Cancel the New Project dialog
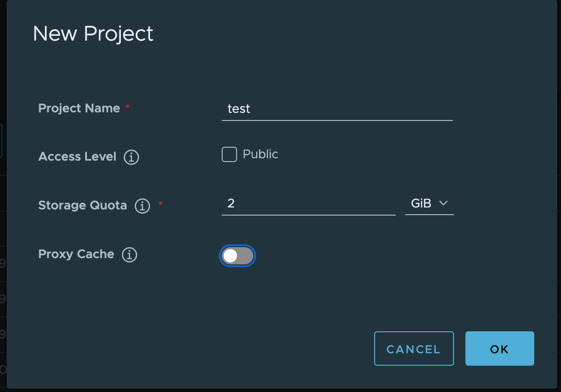 coord(414,348)
